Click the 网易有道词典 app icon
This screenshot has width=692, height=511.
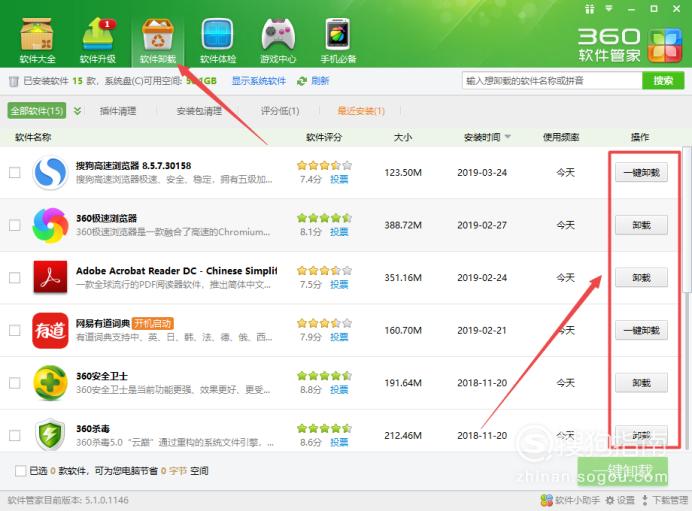pyautogui.click(x=50, y=331)
